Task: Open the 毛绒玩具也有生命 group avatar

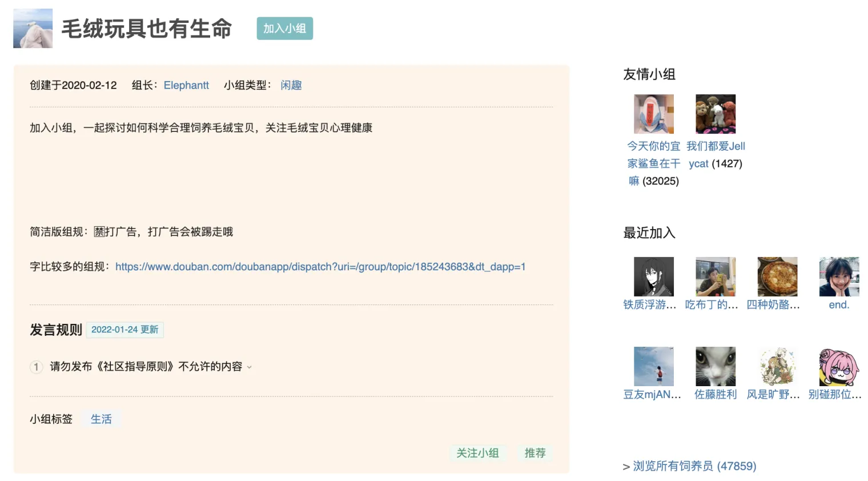Action: point(33,29)
